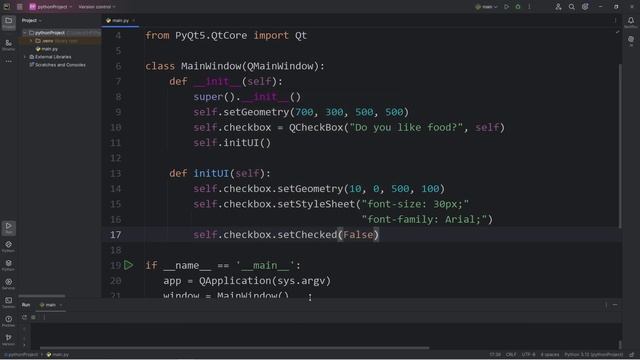Image resolution: width=640 pixels, height=360 pixels.
Task: Open editor tabs options menu
Action: (615, 20)
